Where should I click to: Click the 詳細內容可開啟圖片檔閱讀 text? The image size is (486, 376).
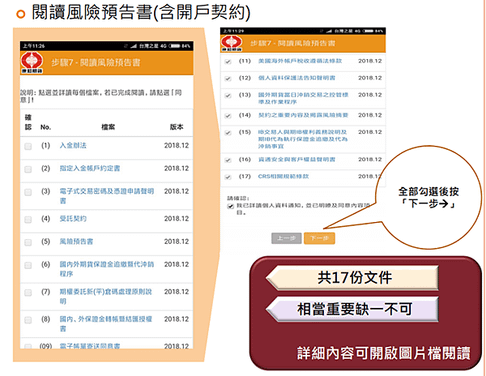tap(384, 353)
